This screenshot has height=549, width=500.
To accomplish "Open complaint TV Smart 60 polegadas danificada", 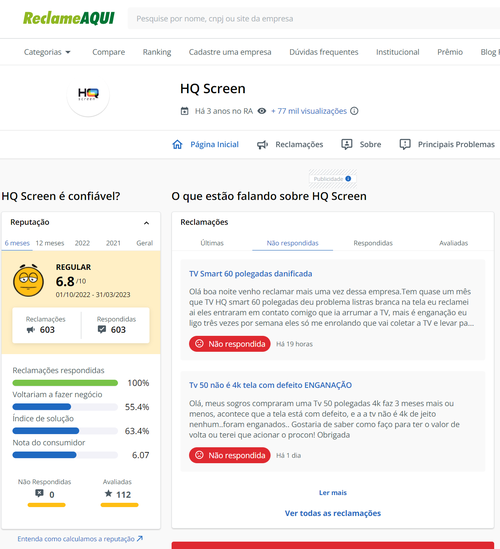I will coord(251,274).
